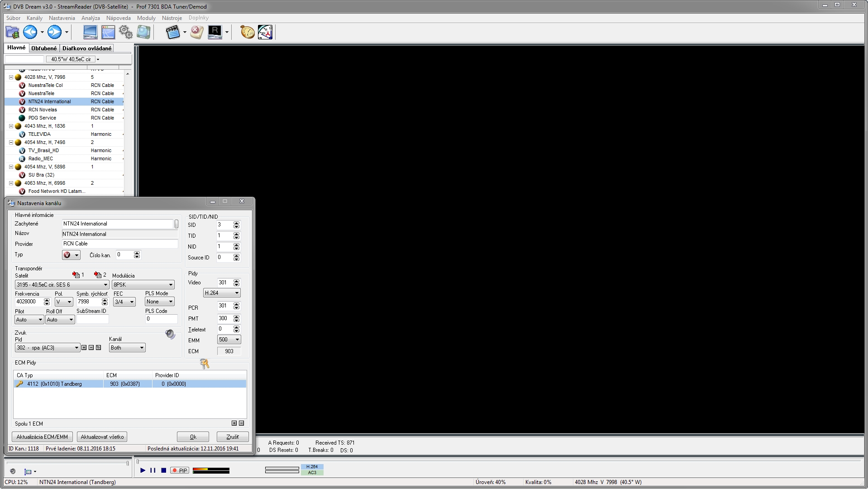Go to next channel with forward arrow
The image size is (868, 489).
[55, 32]
